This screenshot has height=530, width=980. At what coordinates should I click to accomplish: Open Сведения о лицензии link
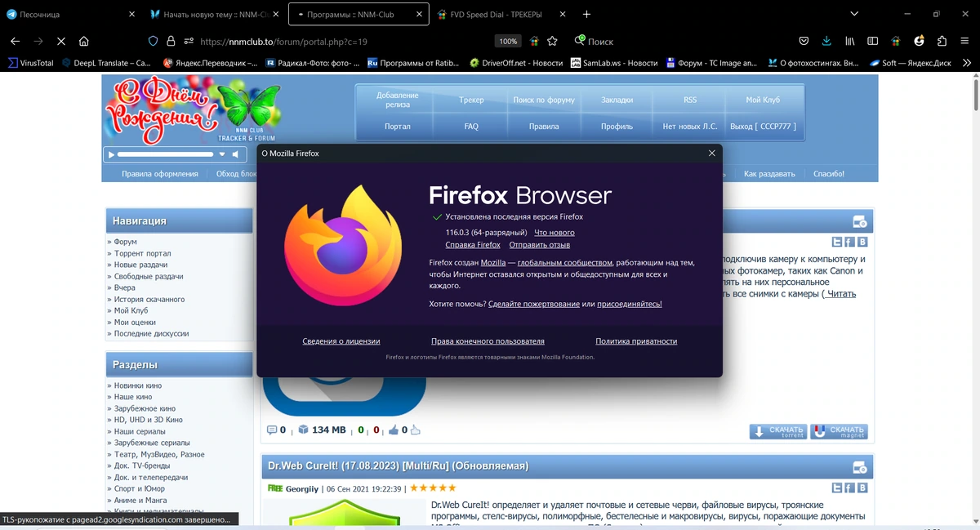click(341, 341)
